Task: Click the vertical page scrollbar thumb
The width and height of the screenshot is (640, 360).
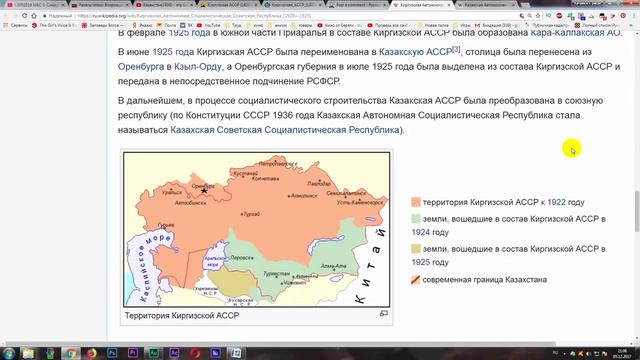Action: pyautogui.click(x=636, y=211)
